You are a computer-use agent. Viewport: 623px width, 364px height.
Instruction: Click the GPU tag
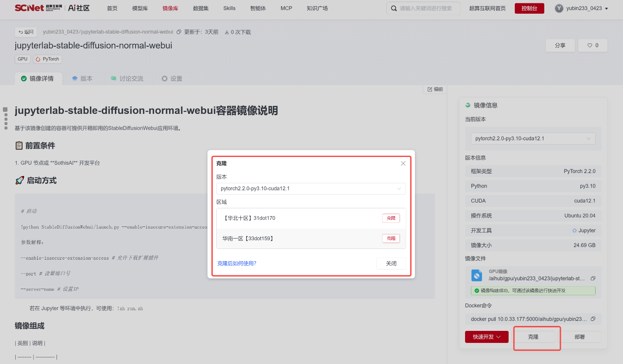click(x=23, y=59)
